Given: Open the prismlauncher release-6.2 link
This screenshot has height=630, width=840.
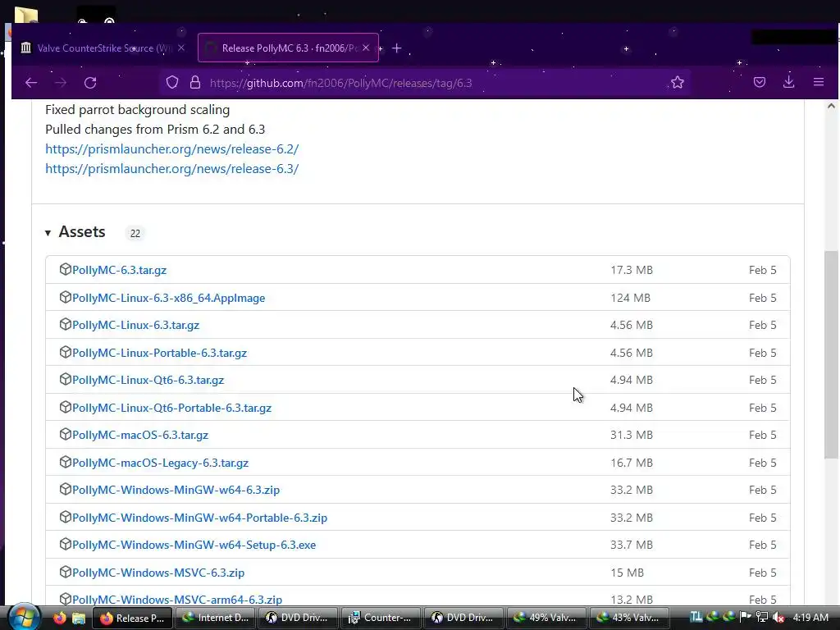Looking at the screenshot, I should coord(172,149).
